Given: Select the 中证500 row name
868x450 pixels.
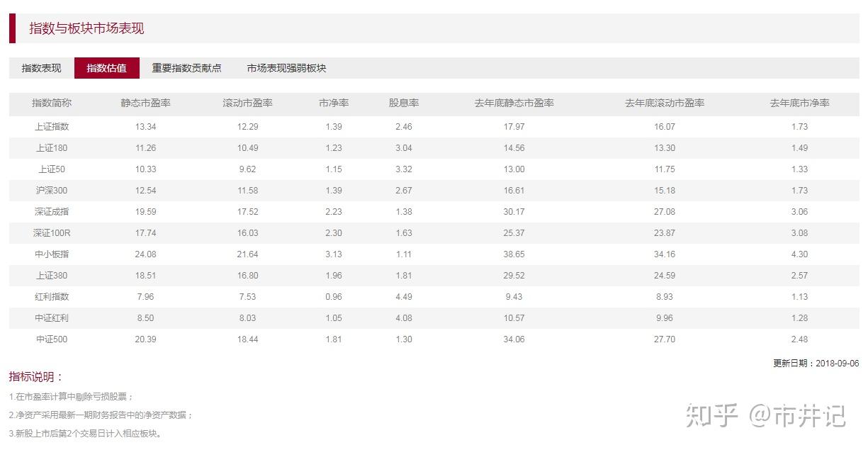Looking at the screenshot, I should 52,339.
